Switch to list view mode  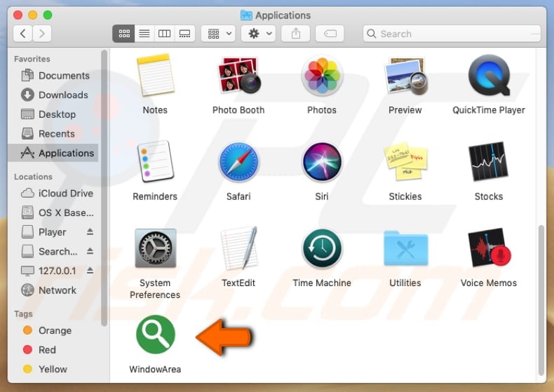click(x=144, y=34)
